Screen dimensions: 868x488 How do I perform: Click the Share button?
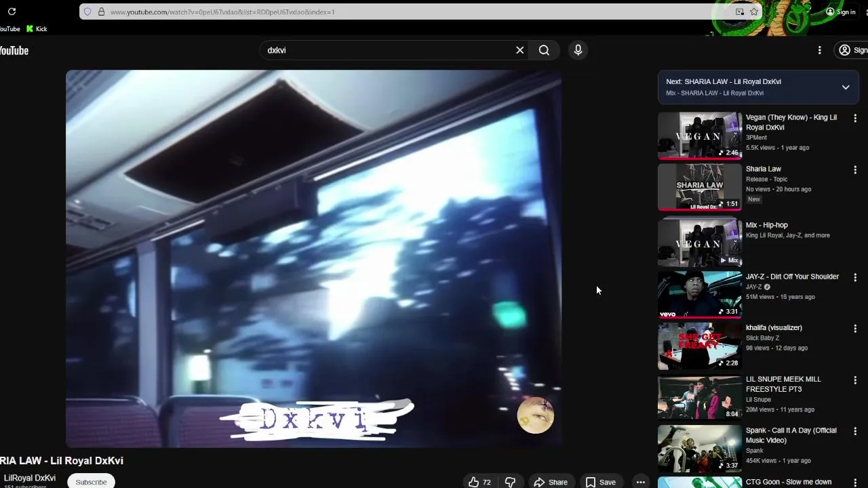point(551,482)
